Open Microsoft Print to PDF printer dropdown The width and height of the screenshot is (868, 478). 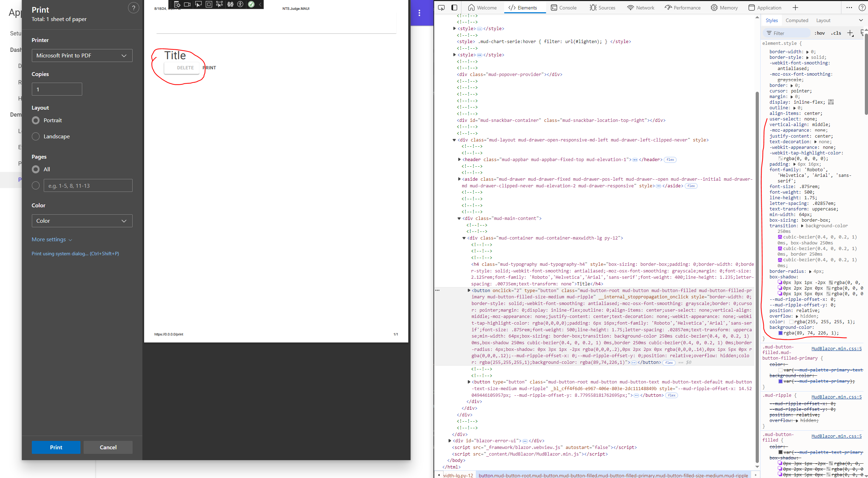[x=82, y=56]
